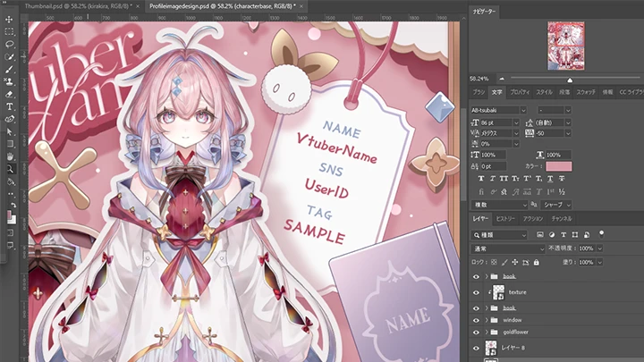Select the 3D rotate tool in toolbar
This screenshot has height=362, width=644.
(x=9, y=120)
